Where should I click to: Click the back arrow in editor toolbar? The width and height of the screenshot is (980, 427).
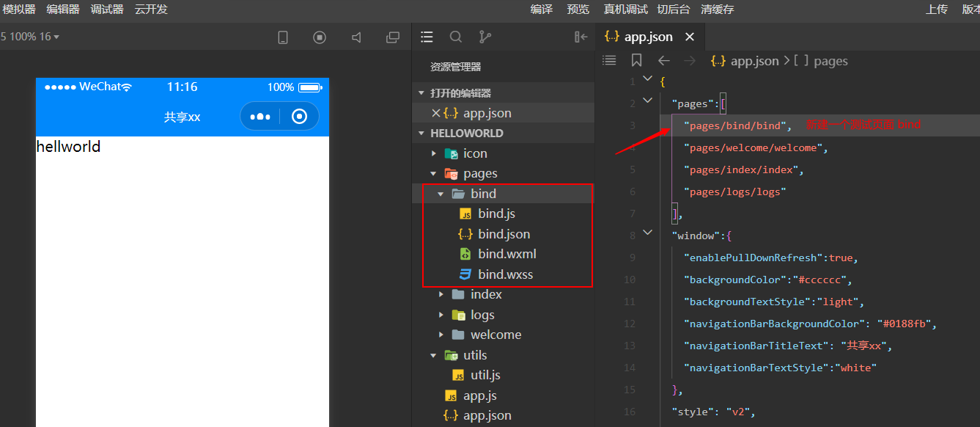click(x=663, y=61)
